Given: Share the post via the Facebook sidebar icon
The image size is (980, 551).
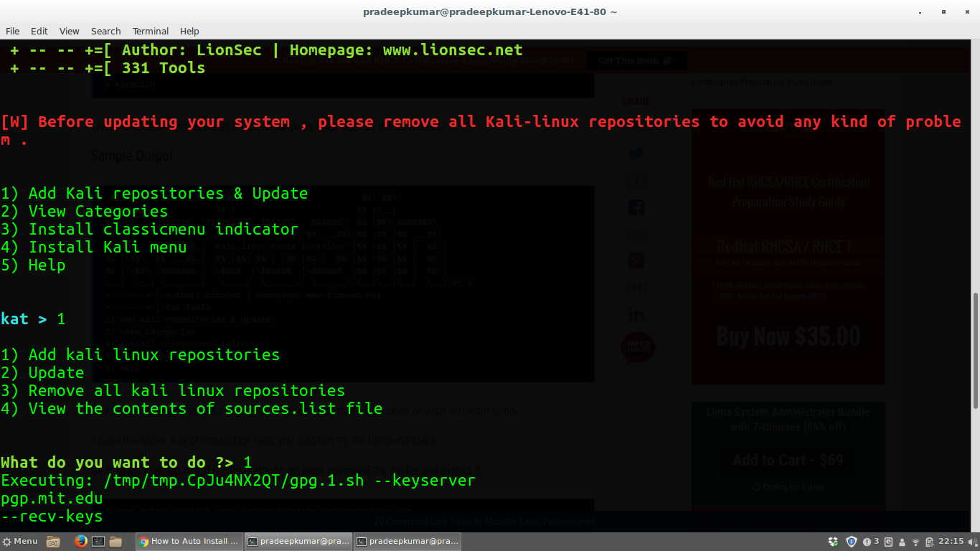Looking at the screenshot, I should pos(636,207).
